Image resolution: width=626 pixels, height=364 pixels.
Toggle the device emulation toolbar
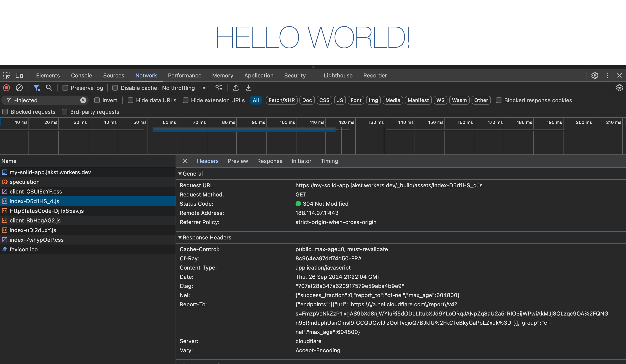(19, 75)
